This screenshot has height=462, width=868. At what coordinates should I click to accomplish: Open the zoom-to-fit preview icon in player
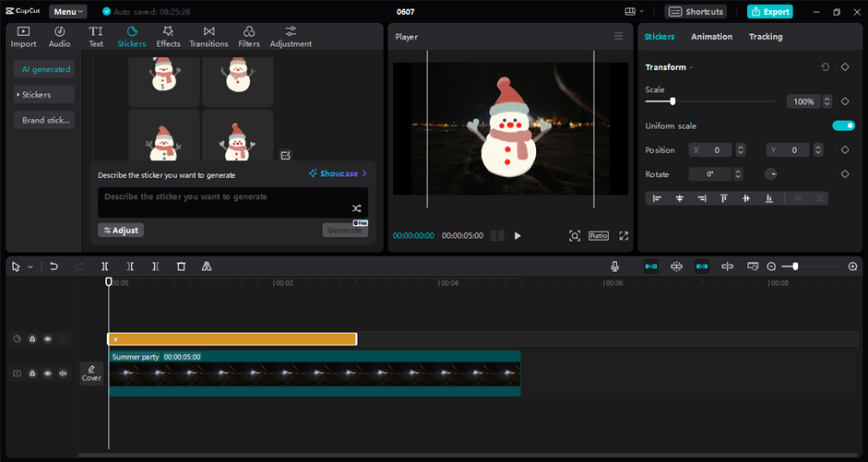point(575,236)
